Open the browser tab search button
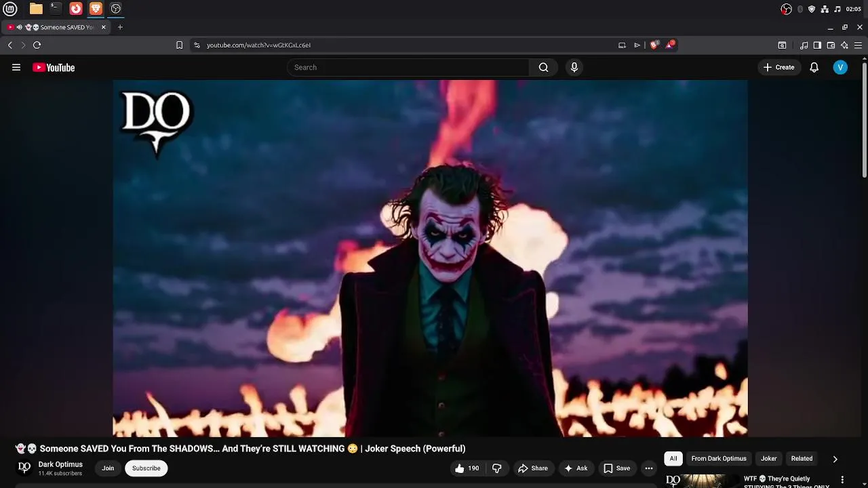Image resolution: width=868 pixels, height=488 pixels. coord(782,45)
